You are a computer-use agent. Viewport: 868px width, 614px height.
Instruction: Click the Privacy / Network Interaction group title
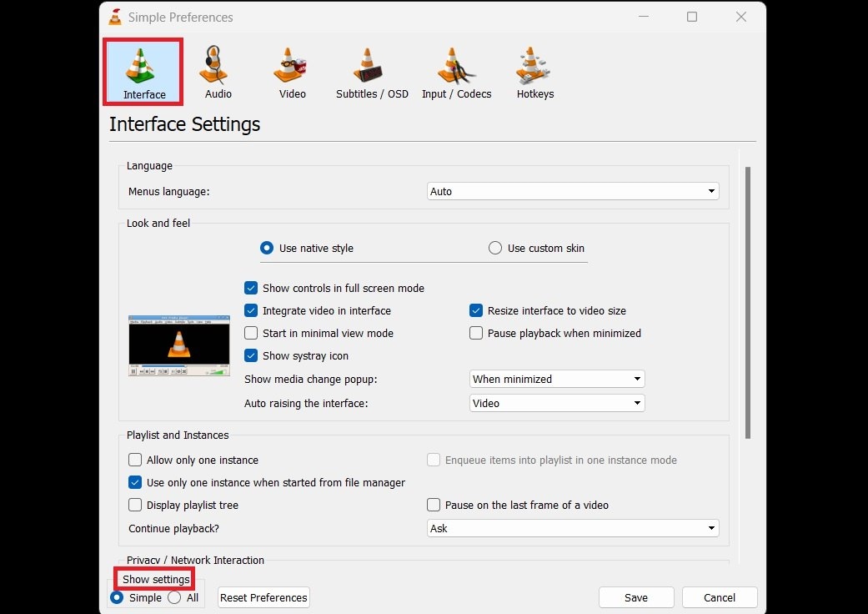tap(195, 561)
